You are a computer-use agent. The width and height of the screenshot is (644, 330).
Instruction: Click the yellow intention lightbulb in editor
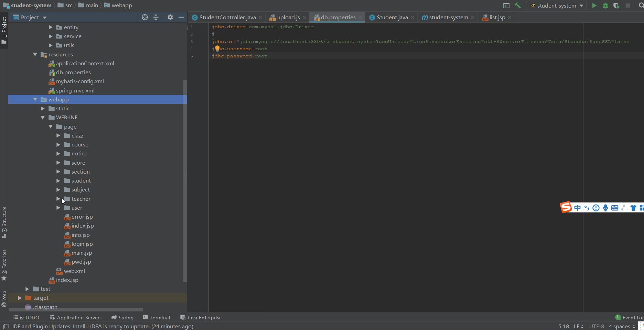[217, 48]
